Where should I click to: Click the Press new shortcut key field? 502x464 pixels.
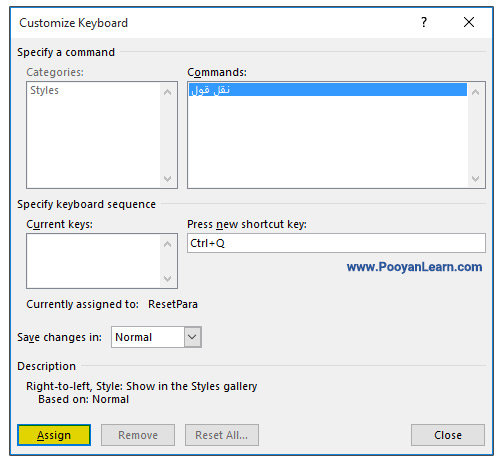pyautogui.click(x=336, y=243)
